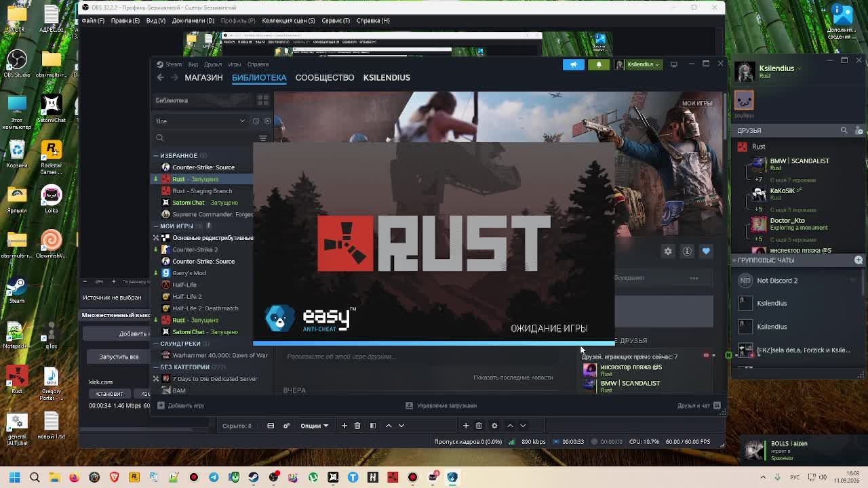Image resolution: width=868 pixels, height=488 pixels.
Task: Click Добавить игру button
Action: (181, 405)
